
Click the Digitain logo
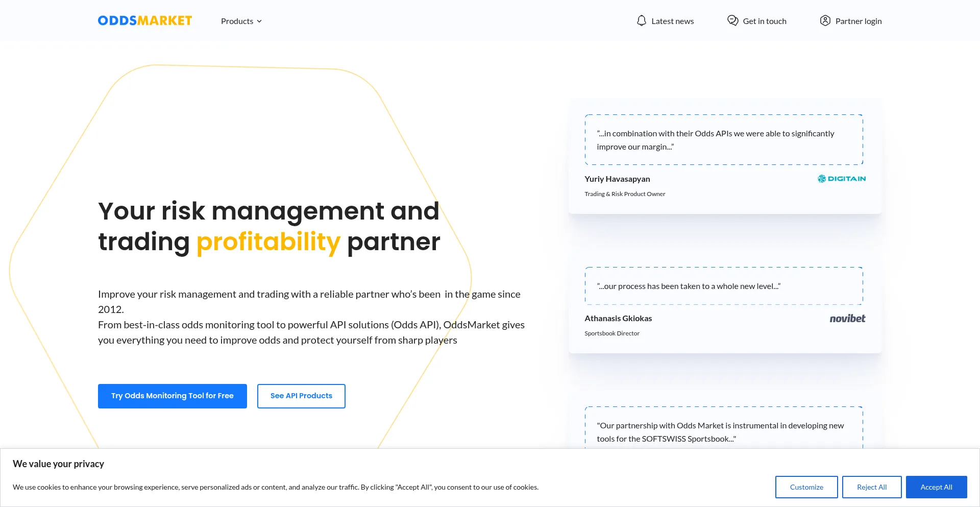(842, 179)
